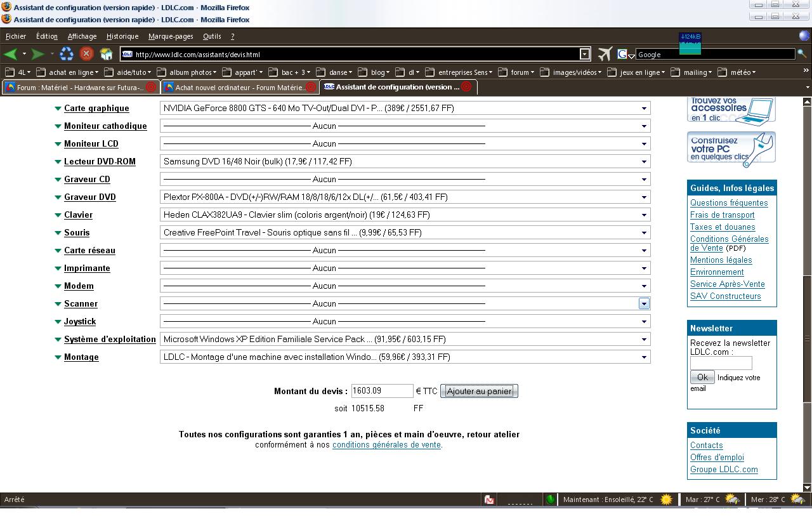Go back with the green back arrow
Screen dimensions: 812x516
tap(11, 54)
